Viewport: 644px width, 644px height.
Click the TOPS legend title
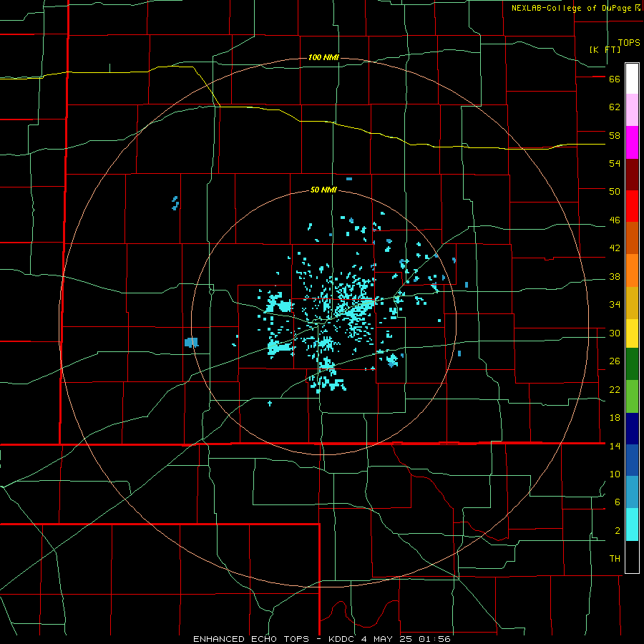click(x=629, y=43)
